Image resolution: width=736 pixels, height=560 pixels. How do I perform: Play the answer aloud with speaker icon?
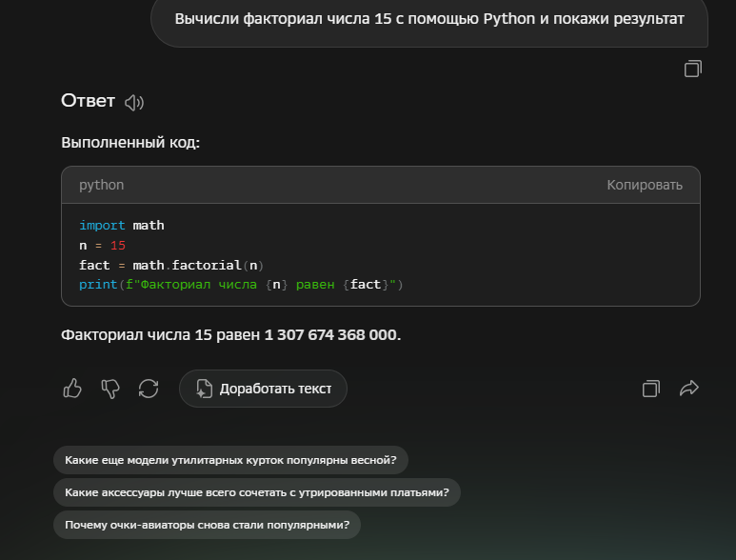(x=134, y=102)
